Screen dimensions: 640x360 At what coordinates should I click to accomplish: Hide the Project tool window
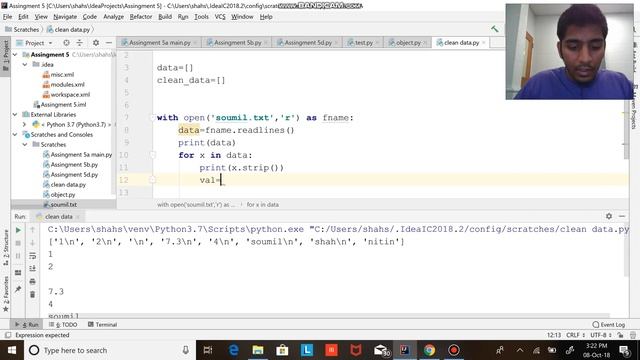pos(109,42)
